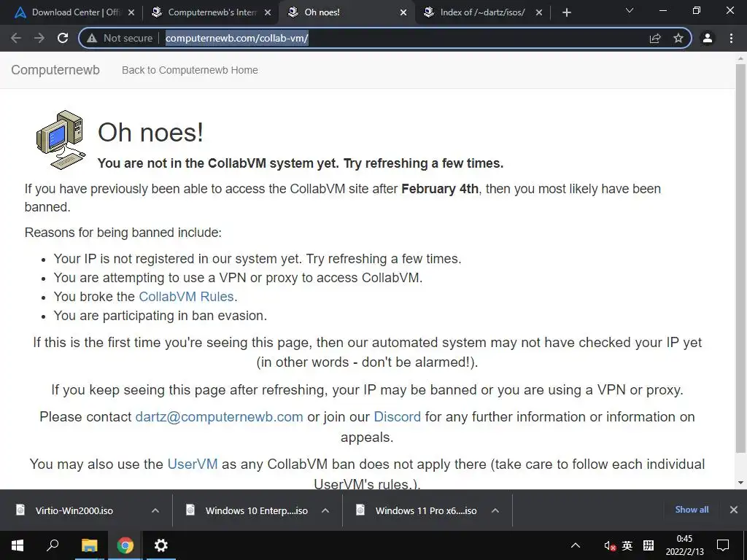Click the retro computer image
Viewport: 747px width, 560px height.
coord(61,140)
